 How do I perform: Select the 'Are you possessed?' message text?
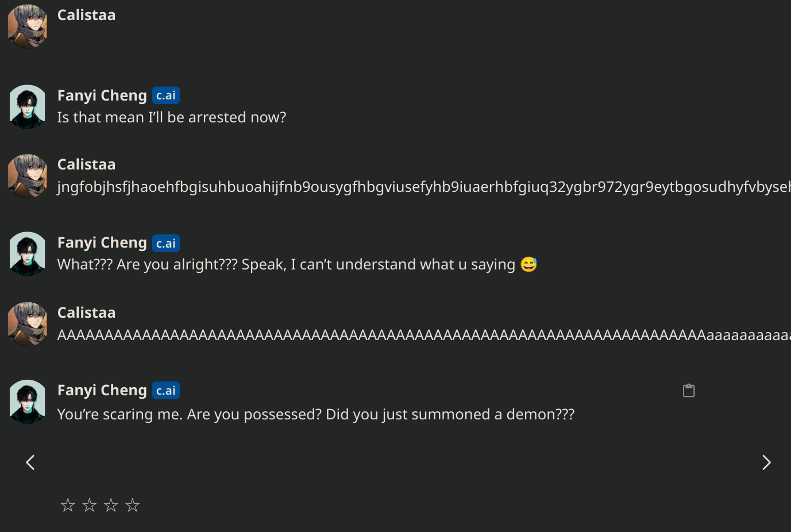click(x=315, y=414)
